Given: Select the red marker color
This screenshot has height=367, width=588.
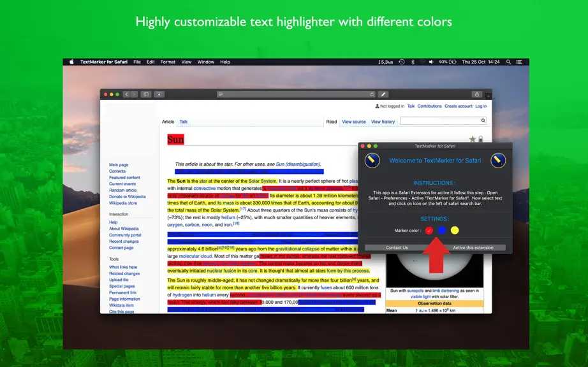Looking at the screenshot, I should click(429, 231).
